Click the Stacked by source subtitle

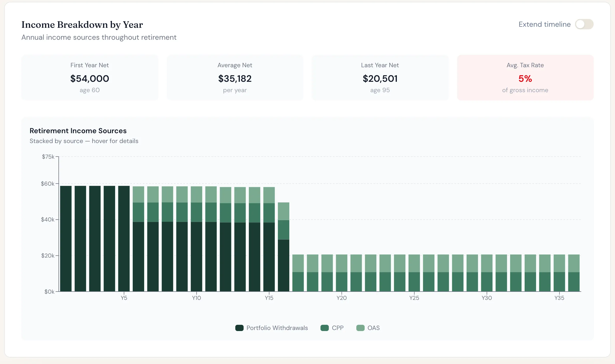[84, 141]
